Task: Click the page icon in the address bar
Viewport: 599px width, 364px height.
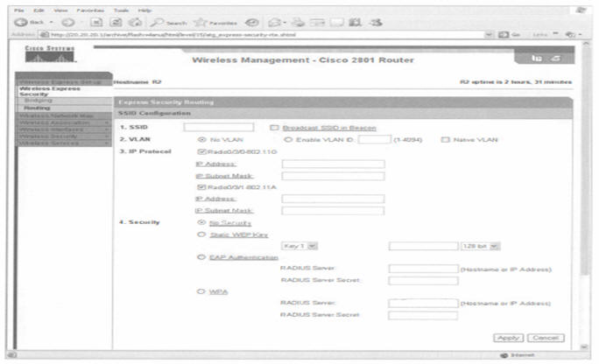Action: tap(45, 35)
